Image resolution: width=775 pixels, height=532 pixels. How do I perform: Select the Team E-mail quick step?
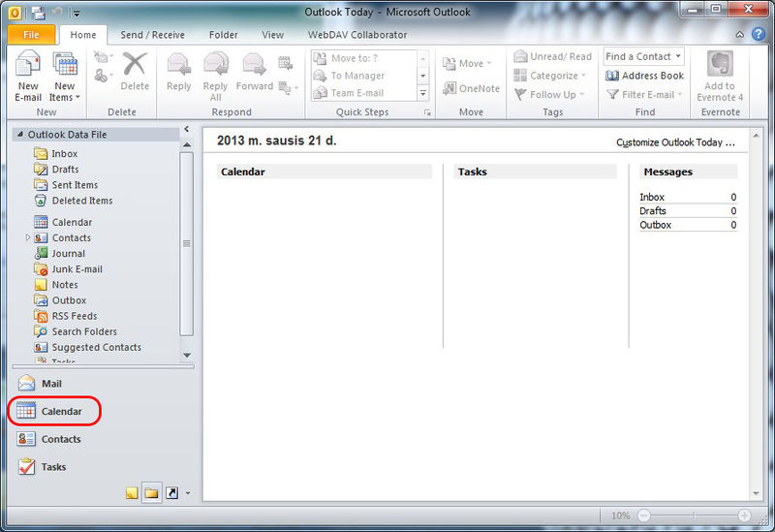tap(365, 93)
